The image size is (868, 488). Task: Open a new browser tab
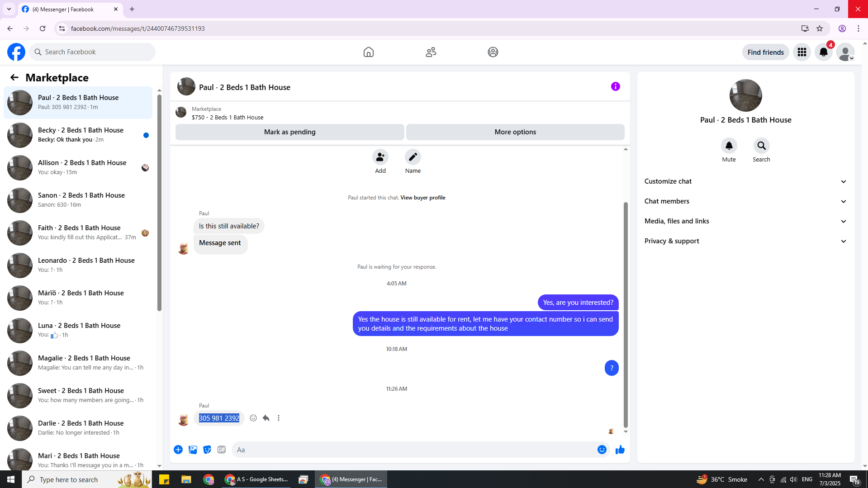132,9
